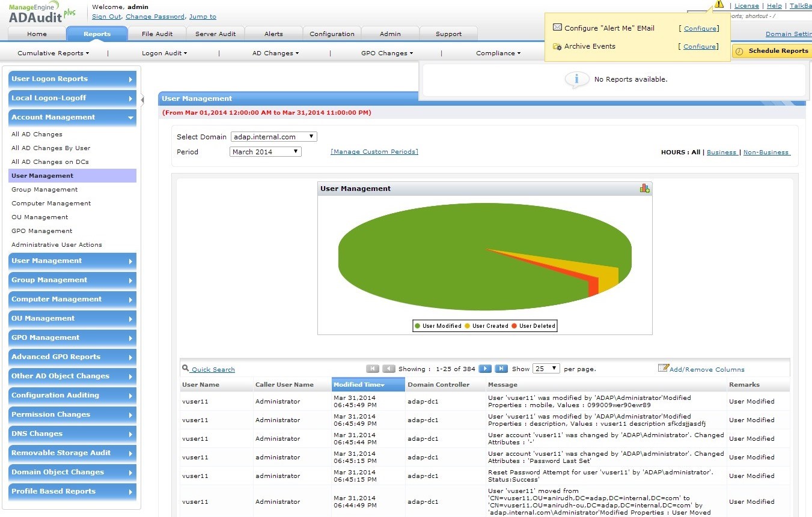Click the Quick Search magnifier icon
This screenshot has width=812, height=517.
coord(186,369)
